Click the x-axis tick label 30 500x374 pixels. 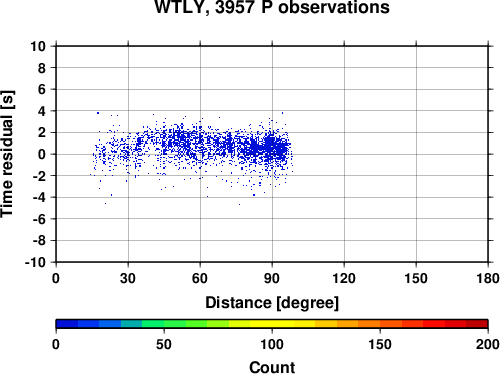pyautogui.click(x=128, y=278)
